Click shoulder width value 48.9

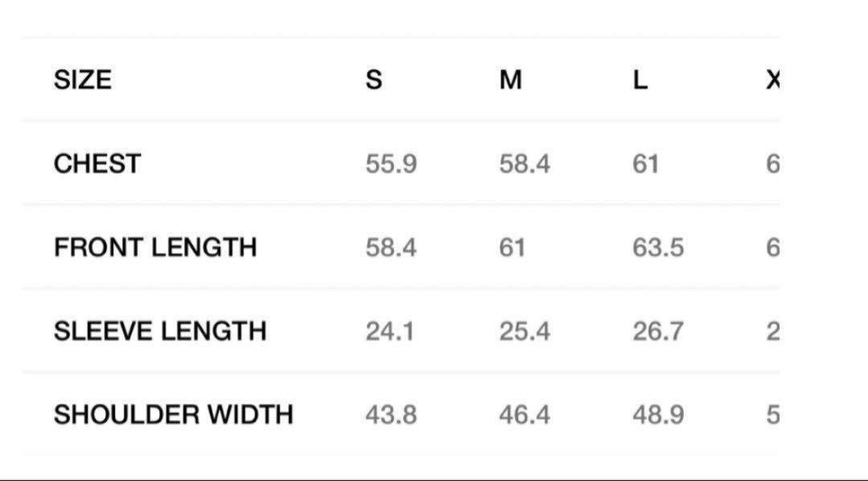coord(658,414)
